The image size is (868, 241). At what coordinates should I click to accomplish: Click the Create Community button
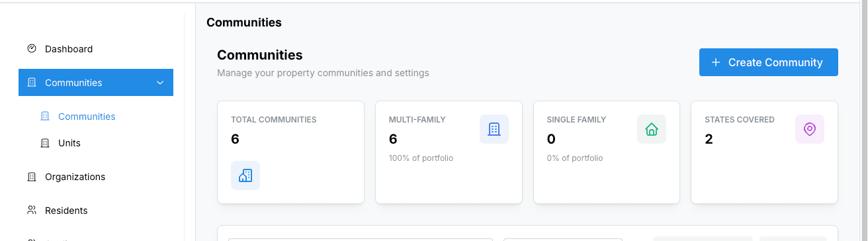pos(769,62)
